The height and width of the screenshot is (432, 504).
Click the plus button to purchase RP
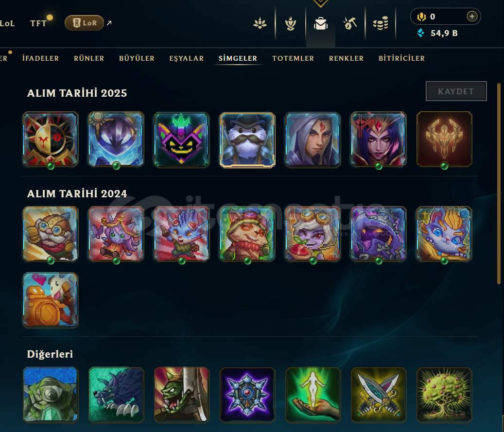coord(472,17)
